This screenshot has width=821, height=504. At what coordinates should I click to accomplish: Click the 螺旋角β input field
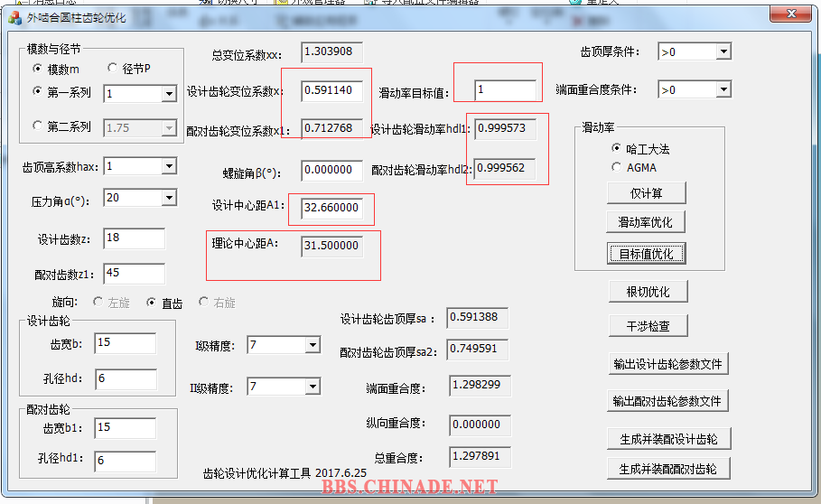point(332,171)
